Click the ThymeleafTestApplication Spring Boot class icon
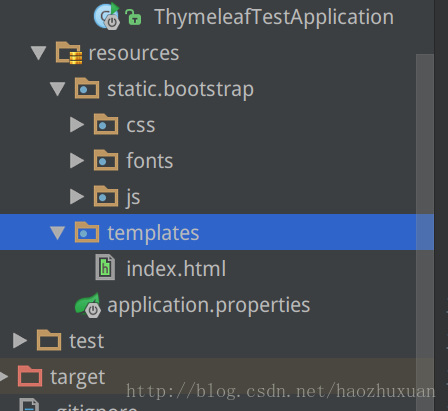This screenshot has height=411, width=448. (107, 16)
